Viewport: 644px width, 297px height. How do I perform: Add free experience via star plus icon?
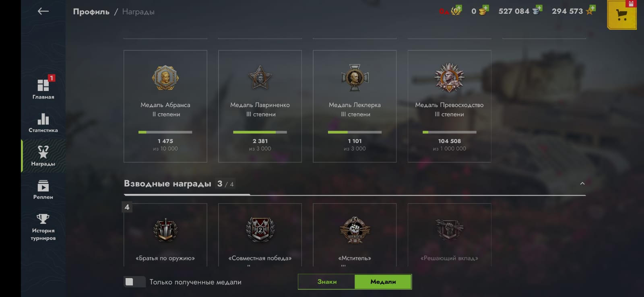(590, 10)
